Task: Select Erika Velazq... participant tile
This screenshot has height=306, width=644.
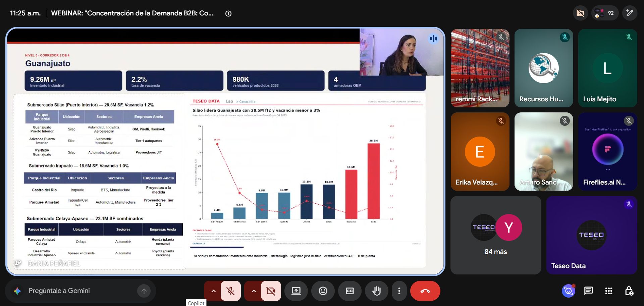Action: click(x=480, y=152)
